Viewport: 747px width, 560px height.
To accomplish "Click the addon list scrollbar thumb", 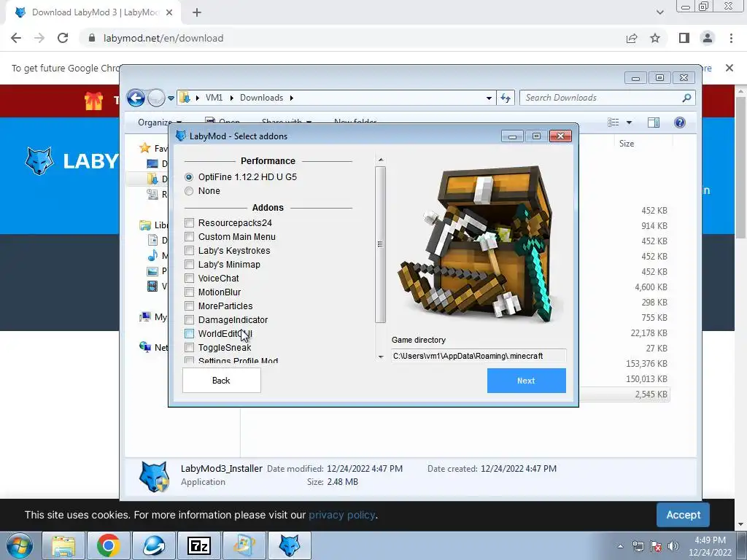I will pyautogui.click(x=380, y=244).
